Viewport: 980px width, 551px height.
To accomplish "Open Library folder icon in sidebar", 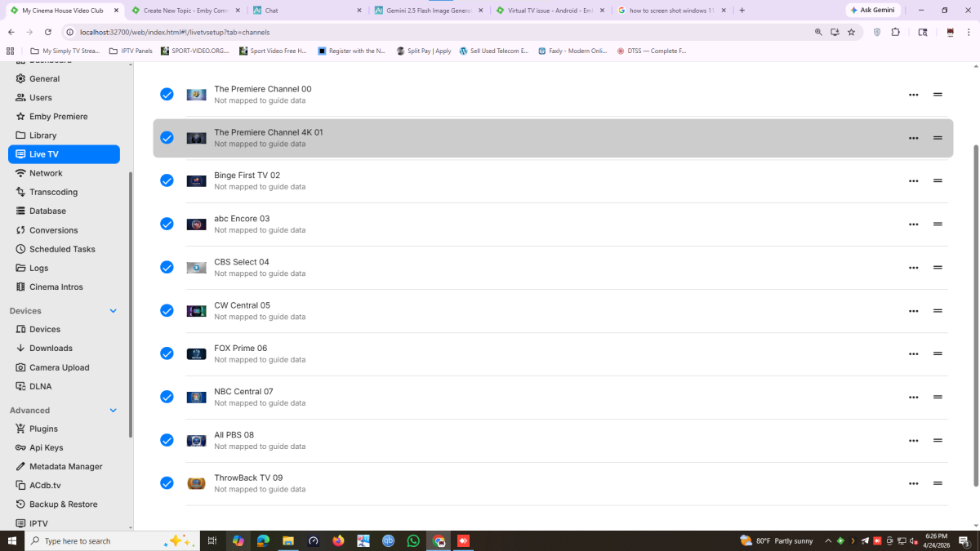I will (21, 136).
